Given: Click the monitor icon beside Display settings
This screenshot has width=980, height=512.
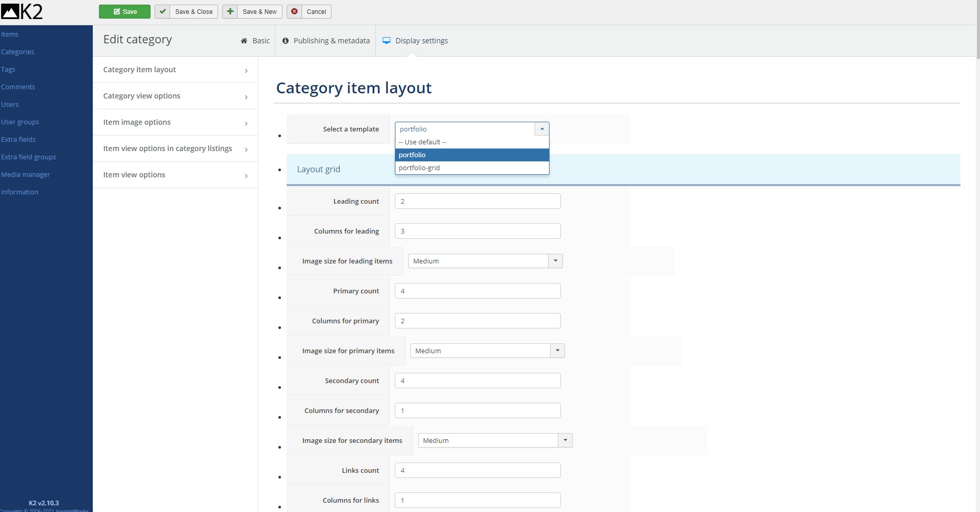Looking at the screenshot, I should (387, 41).
